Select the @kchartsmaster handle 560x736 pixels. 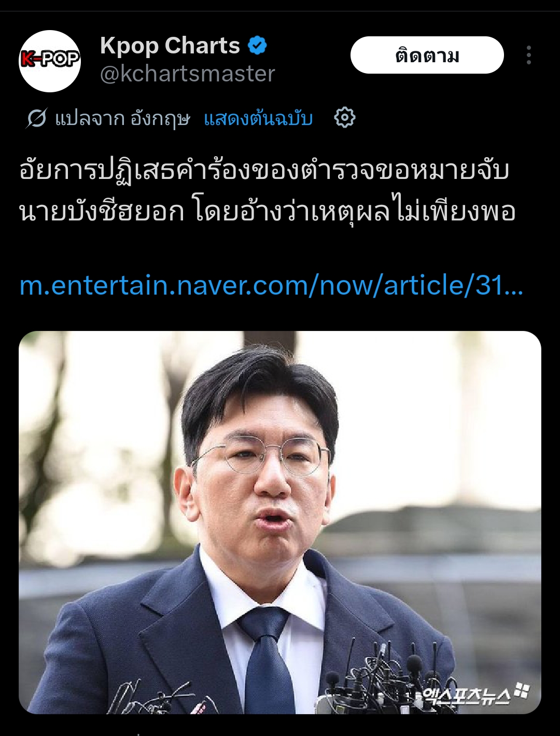(x=187, y=74)
